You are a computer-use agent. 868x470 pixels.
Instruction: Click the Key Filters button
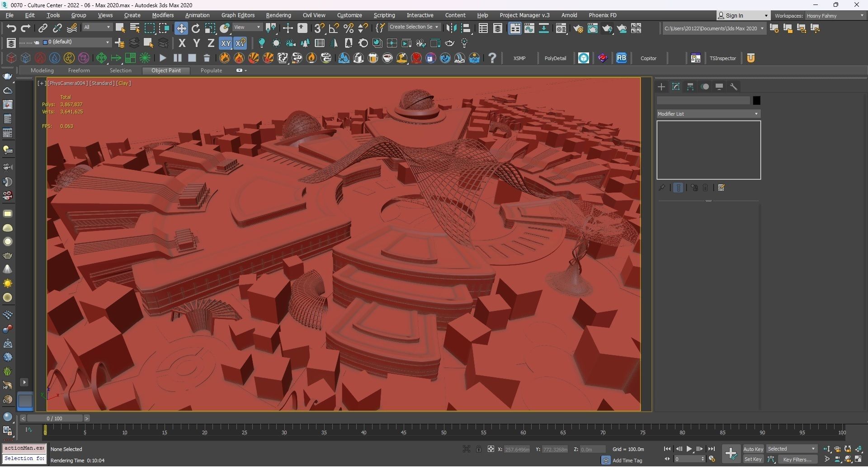797,459
